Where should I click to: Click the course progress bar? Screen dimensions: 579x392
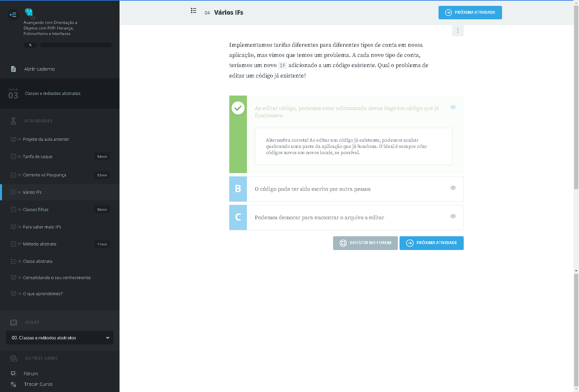click(x=76, y=45)
